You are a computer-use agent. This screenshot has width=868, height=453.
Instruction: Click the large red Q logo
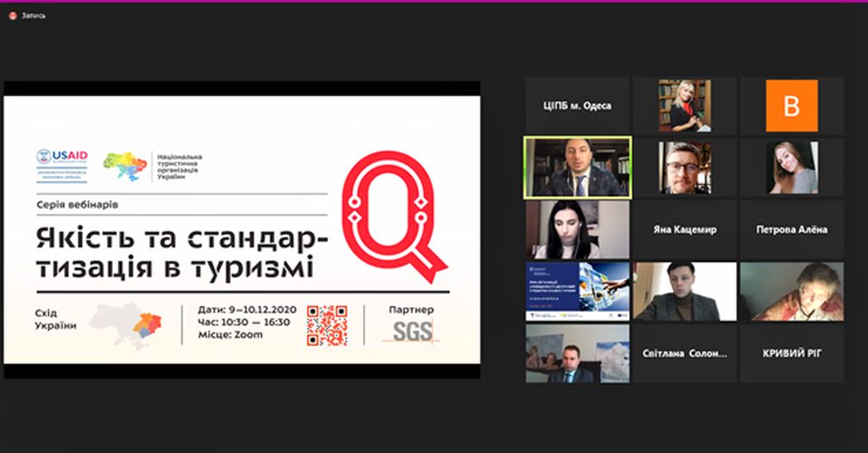click(393, 216)
